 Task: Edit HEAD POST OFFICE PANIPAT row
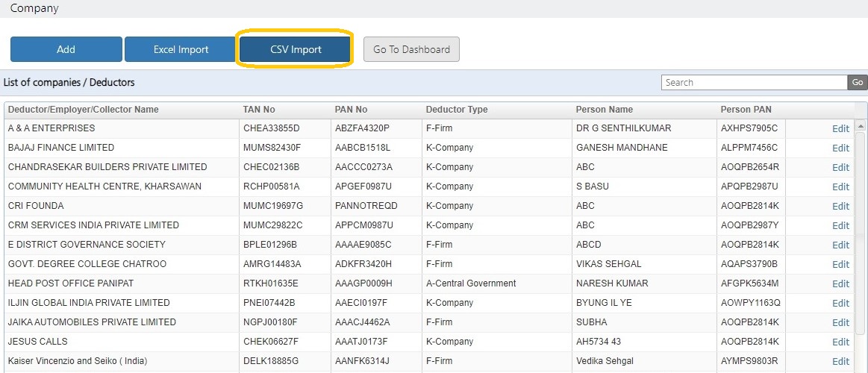point(840,283)
